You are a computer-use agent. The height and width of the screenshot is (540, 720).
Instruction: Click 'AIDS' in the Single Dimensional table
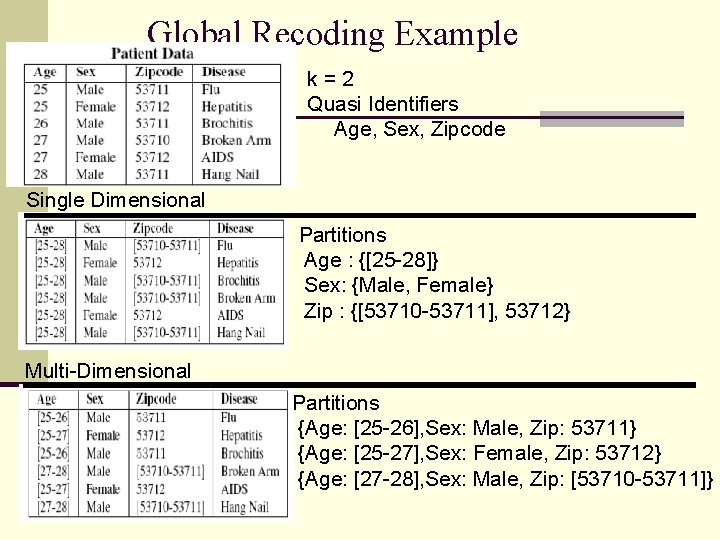click(231, 315)
